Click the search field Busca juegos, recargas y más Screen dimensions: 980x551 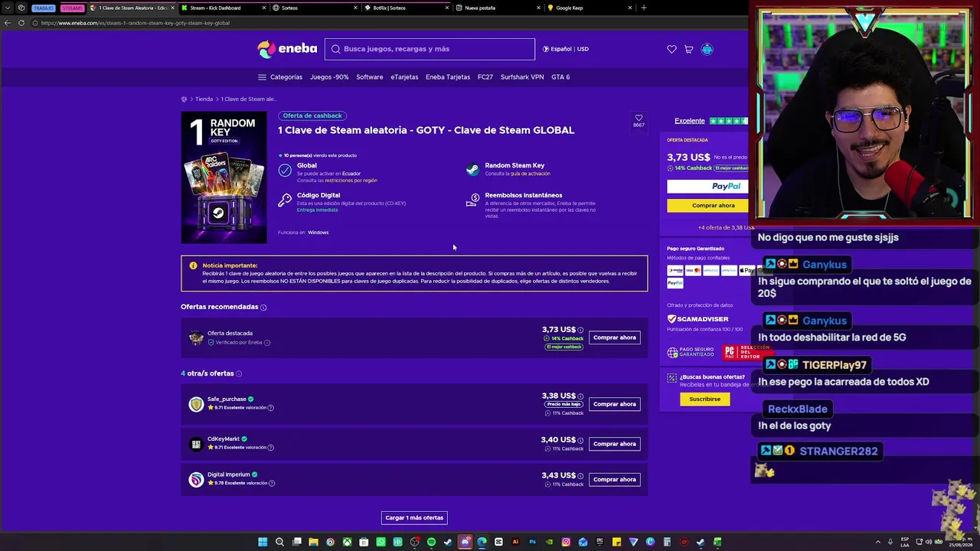(430, 49)
